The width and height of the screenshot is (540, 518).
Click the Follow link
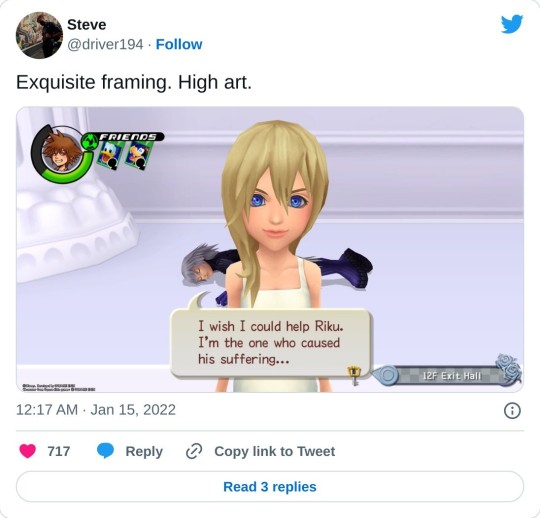pyautogui.click(x=179, y=44)
